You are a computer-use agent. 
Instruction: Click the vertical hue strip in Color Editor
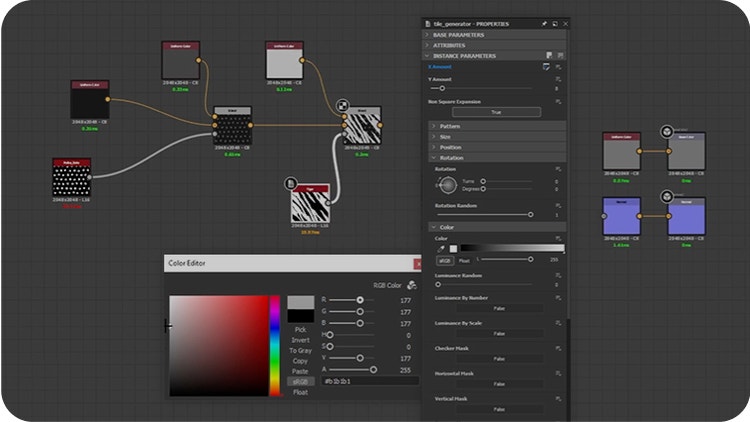(x=275, y=346)
